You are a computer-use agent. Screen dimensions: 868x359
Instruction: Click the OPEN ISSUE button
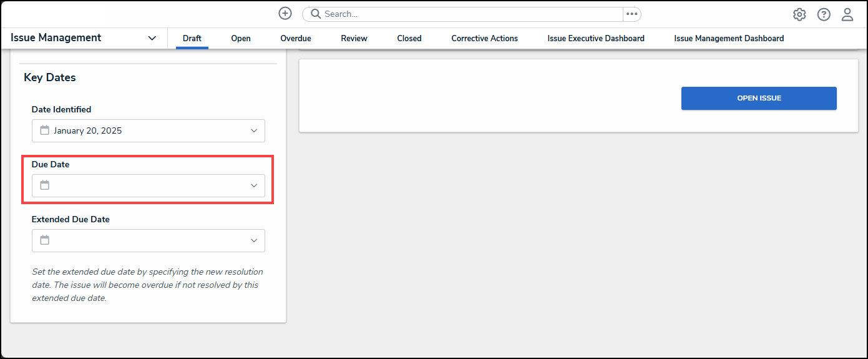[759, 98]
